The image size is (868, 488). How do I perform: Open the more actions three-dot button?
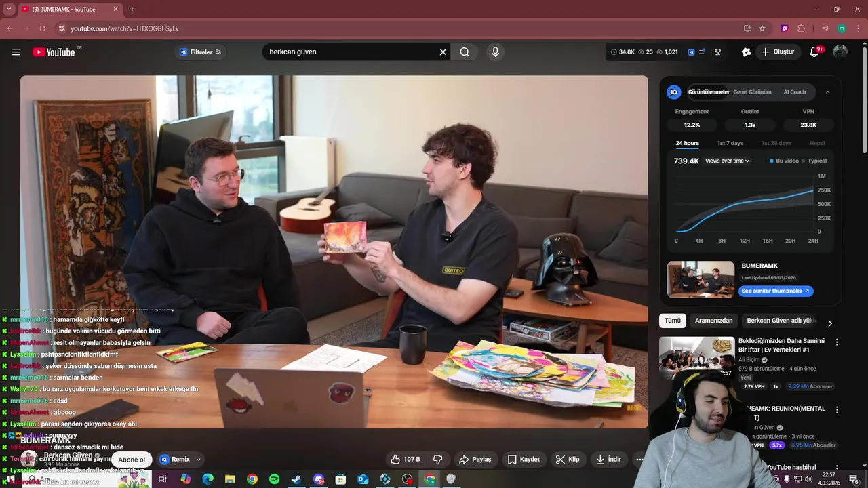[x=639, y=460]
